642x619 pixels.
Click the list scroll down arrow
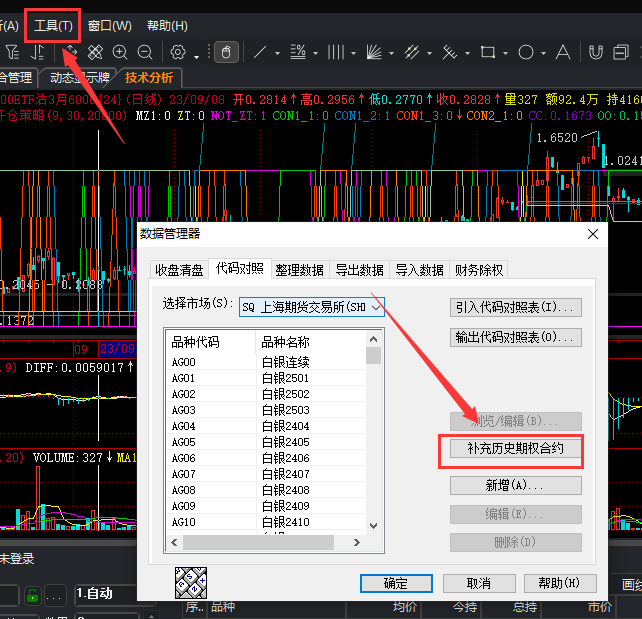(373, 526)
